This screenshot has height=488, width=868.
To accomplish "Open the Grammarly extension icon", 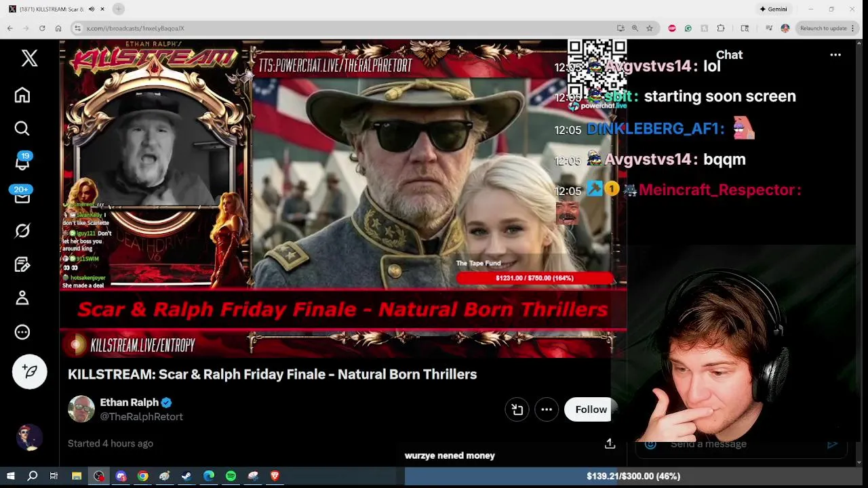I will coord(688,28).
